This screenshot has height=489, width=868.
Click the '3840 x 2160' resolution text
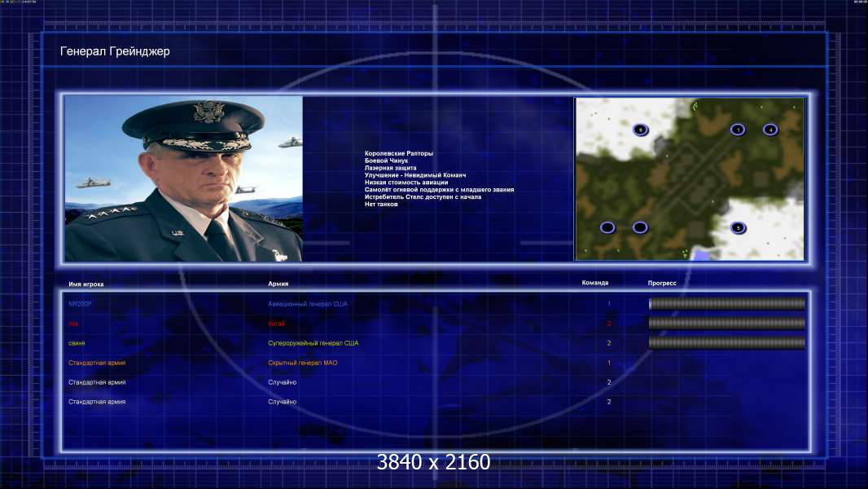(x=433, y=462)
